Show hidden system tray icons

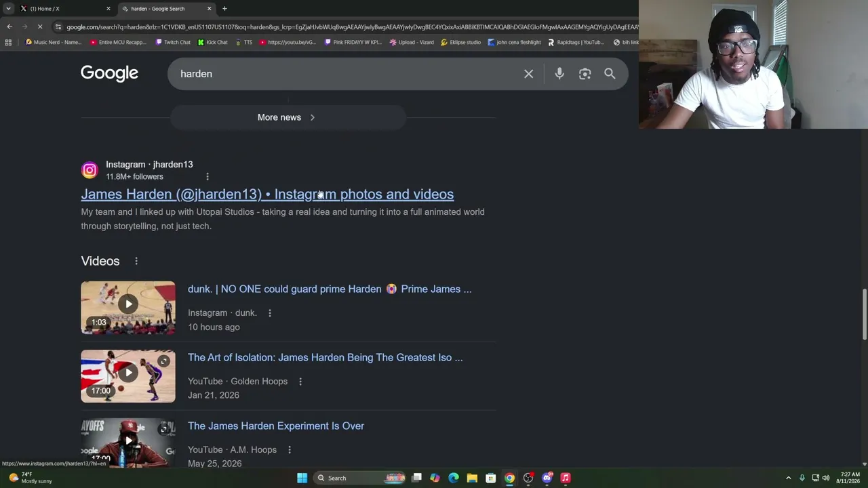[788, 478]
